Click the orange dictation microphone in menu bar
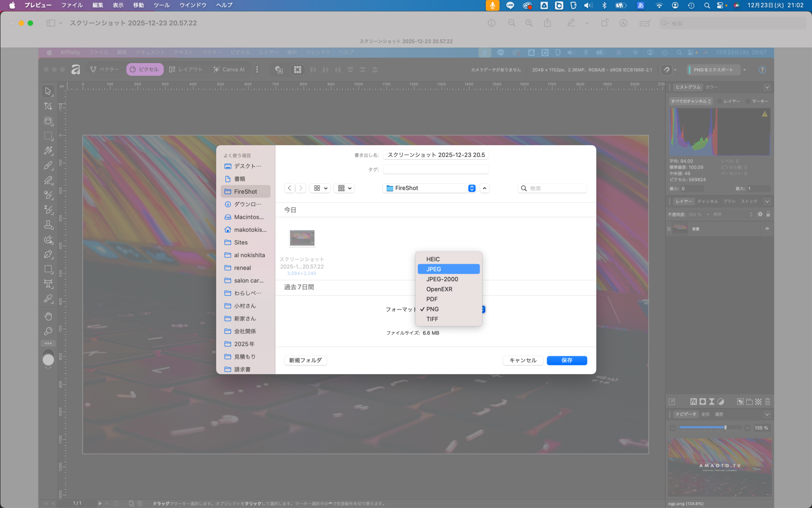The image size is (812, 508). tap(492, 5)
